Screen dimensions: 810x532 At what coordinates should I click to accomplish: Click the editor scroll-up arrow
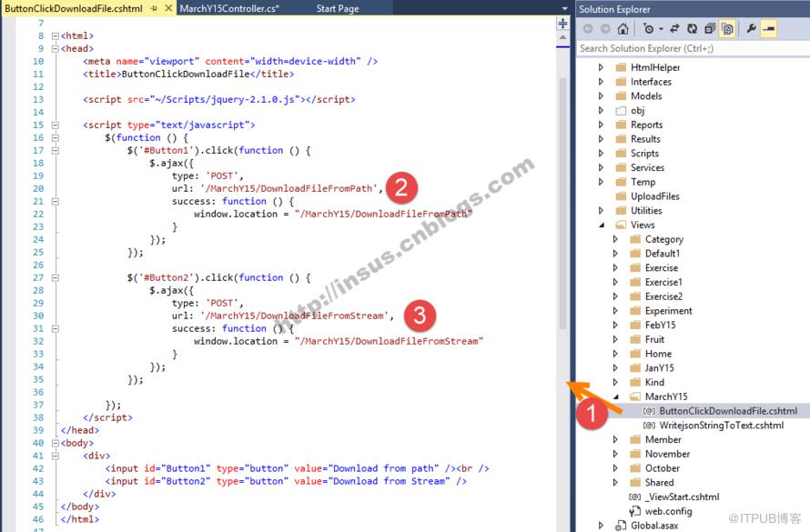pos(563,37)
